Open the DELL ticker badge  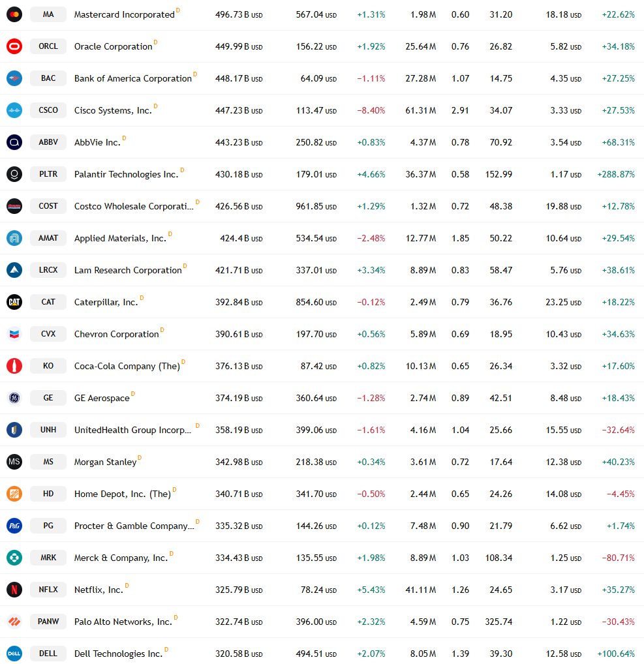48,654
